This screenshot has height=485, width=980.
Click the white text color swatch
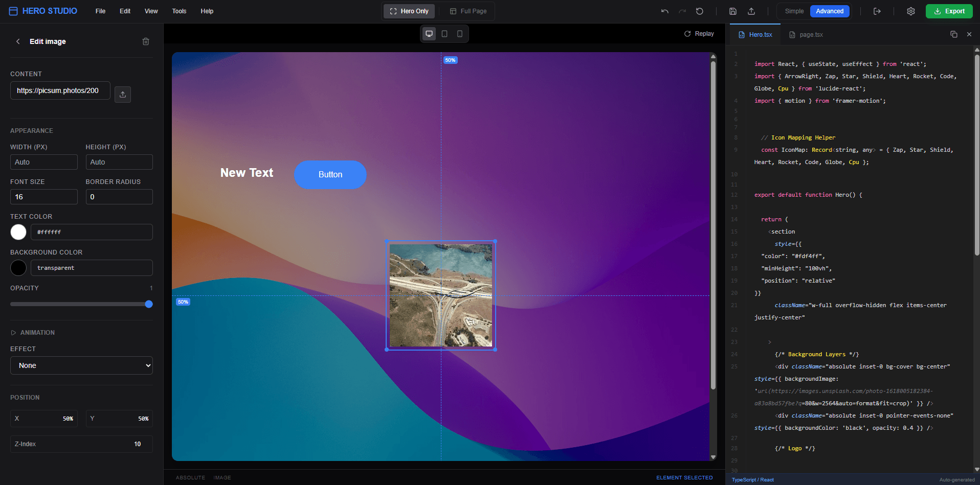18,232
